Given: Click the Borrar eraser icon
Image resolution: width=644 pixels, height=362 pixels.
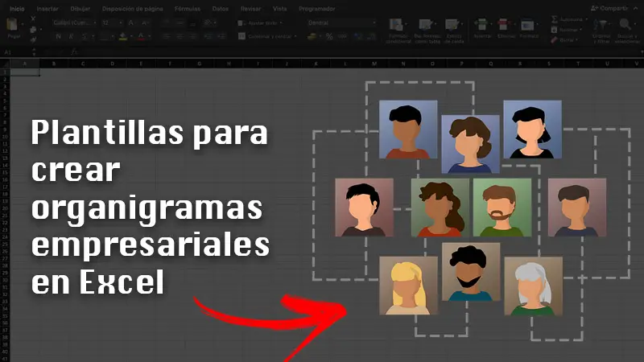Looking at the screenshot, I should click(555, 39).
